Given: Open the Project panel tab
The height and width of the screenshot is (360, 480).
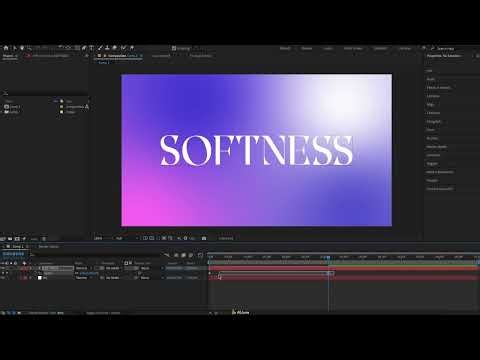Looking at the screenshot, I should (9, 56).
